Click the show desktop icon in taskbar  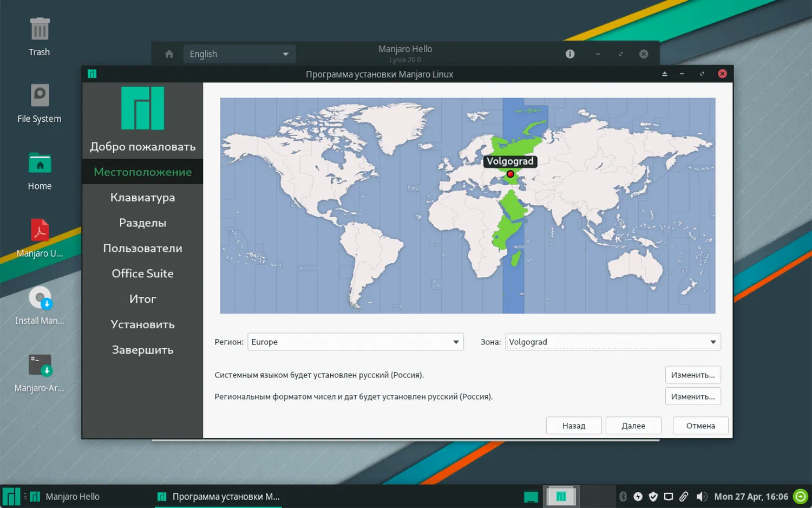(x=531, y=496)
